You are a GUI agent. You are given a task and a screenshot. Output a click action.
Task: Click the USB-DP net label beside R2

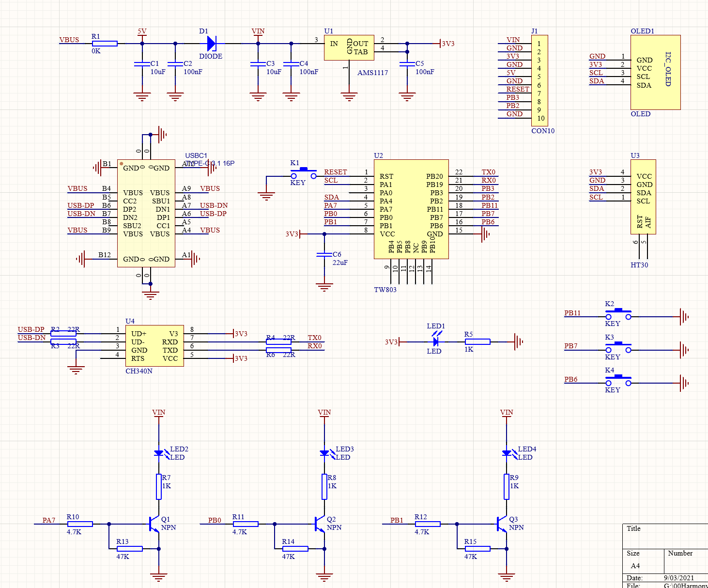(31, 329)
